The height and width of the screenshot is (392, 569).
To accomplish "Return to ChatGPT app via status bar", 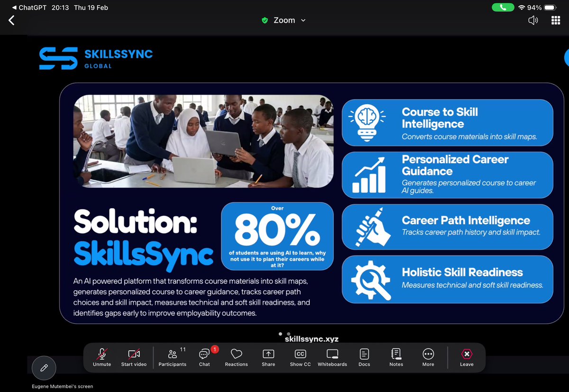I will [28, 8].
